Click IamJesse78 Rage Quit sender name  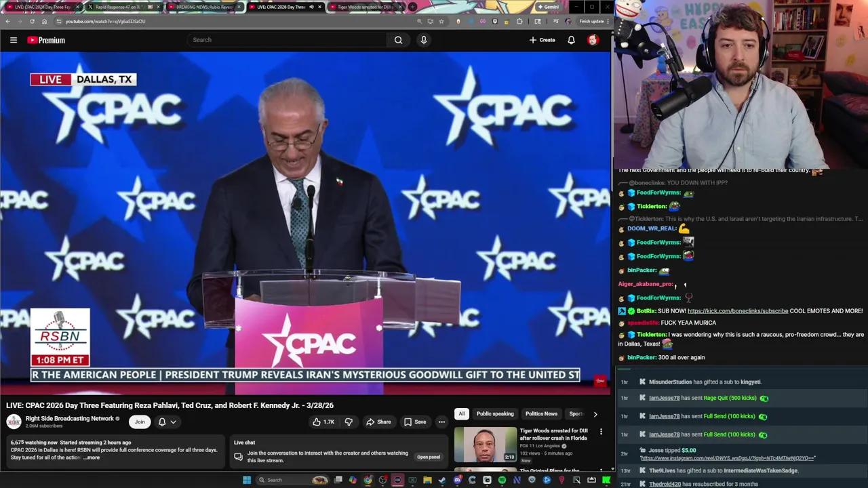click(664, 398)
